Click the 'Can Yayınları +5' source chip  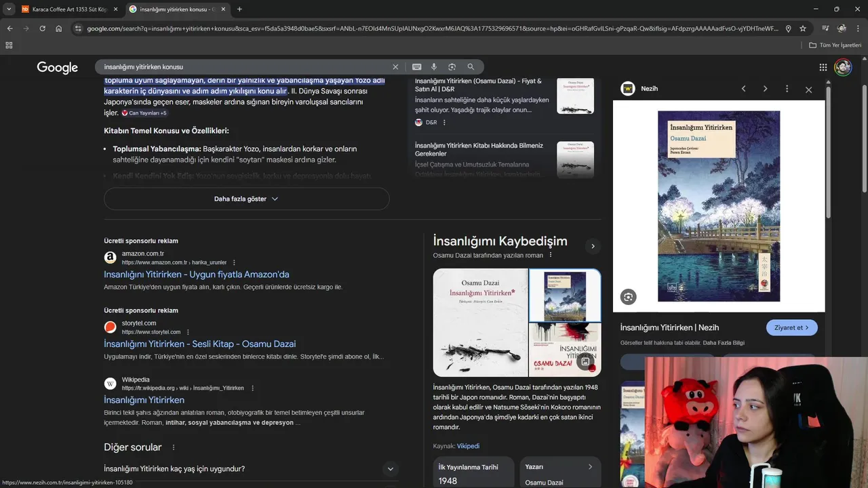pyautogui.click(x=144, y=113)
